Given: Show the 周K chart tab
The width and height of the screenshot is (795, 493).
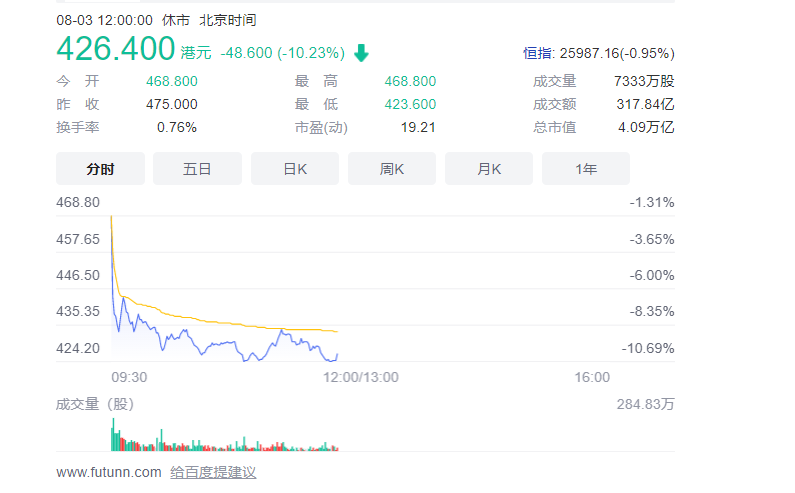Looking at the screenshot, I should [x=392, y=169].
